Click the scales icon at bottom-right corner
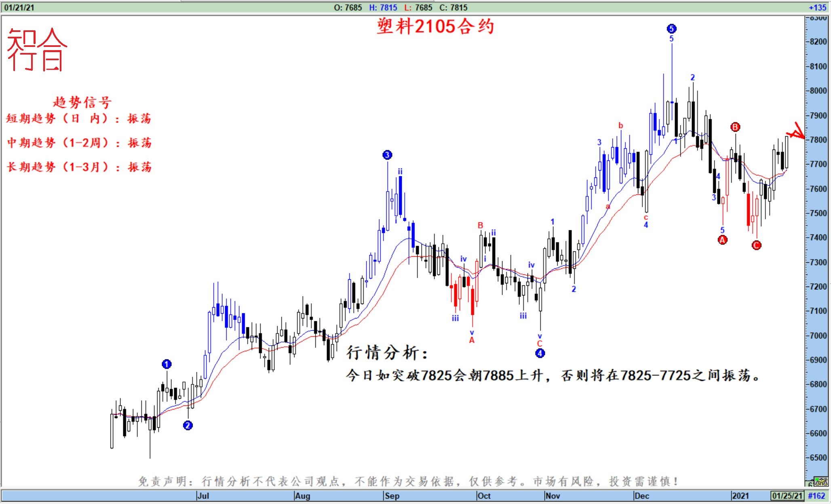This screenshot has width=831, height=504. [821, 482]
